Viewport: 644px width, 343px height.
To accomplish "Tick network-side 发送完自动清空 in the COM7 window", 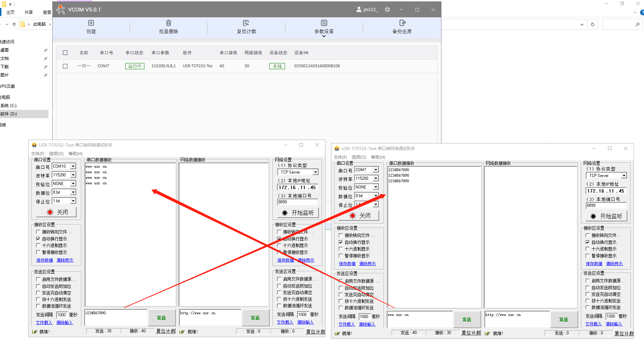I will pyautogui.click(x=588, y=294).
